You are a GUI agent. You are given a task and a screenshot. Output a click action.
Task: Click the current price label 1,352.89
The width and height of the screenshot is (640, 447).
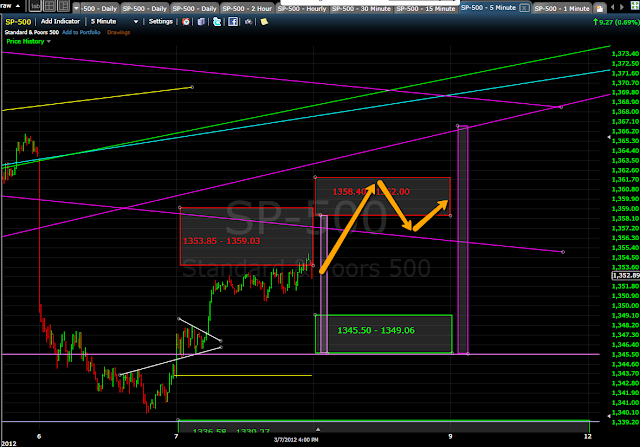pos(626,276)
